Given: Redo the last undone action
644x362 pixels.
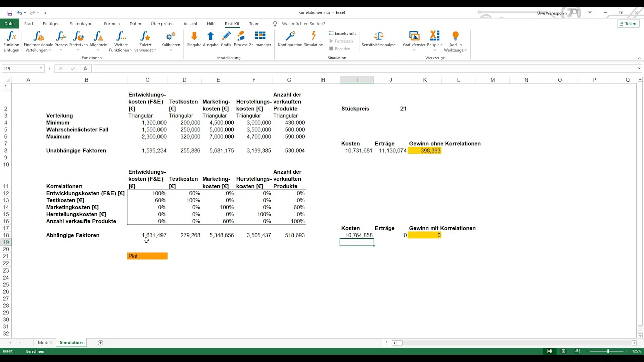Looking at the screenshot, I should 33,13.
